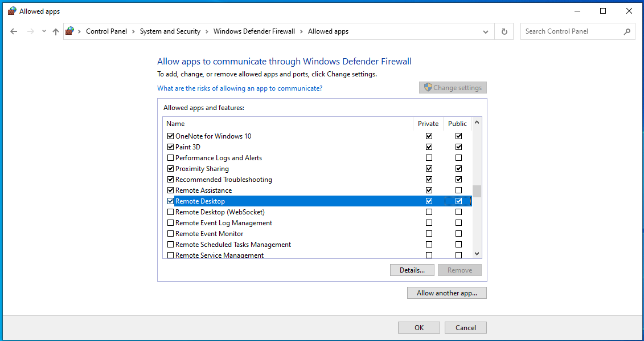Click the Allowed apps title bar icon
The width and height of the screenshot is (644, 341).
tap(12, 11)
